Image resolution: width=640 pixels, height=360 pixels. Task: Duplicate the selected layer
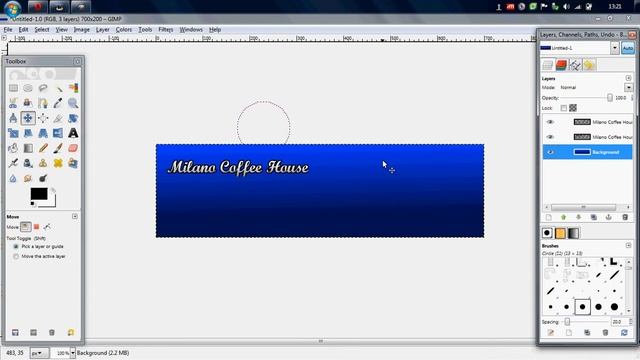[x=594, y=218]
